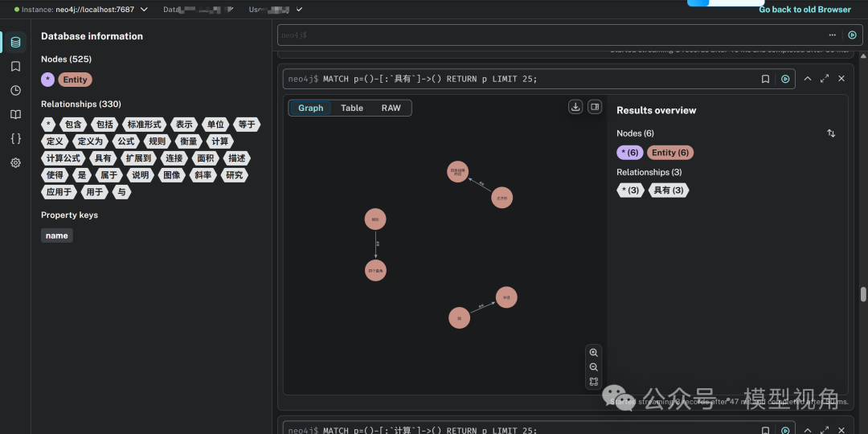The height and width of the screenshot is (434, 868).
Task: Select the Entity node label chip
Action: click(x=76, y=80)
